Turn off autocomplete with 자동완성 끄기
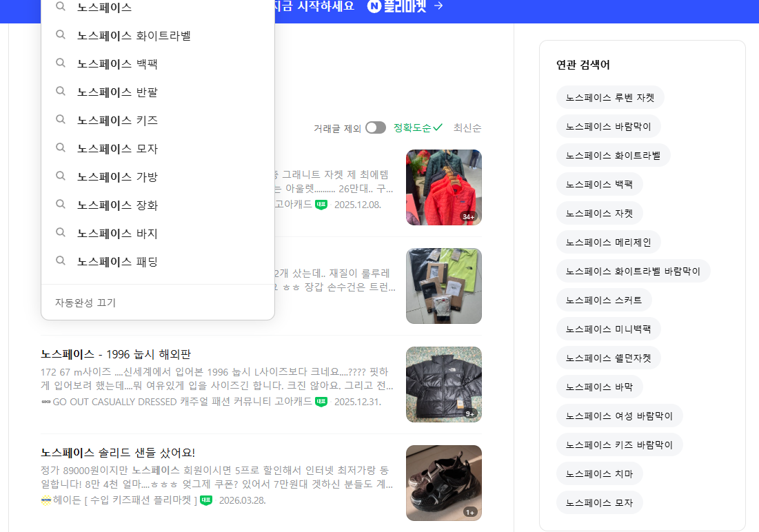The width and height of the screenshot is (759, 532). point(85,303)
